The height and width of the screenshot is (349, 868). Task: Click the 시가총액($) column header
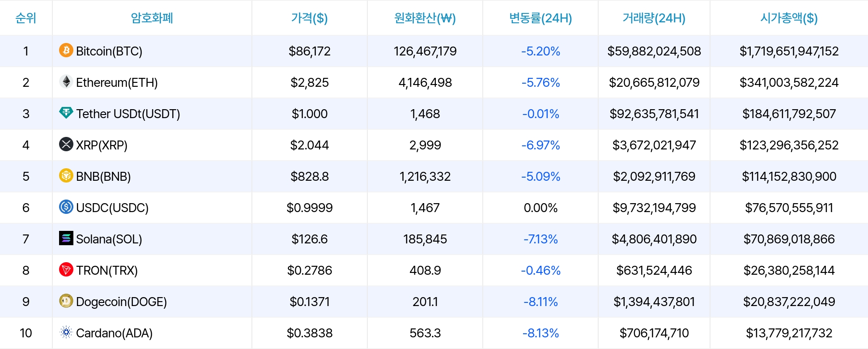point(789,18)
